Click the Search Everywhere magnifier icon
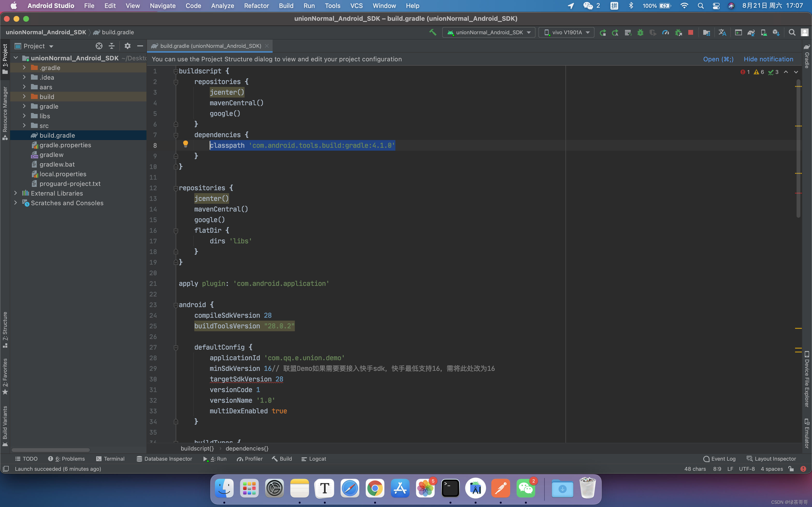This screenshot has width=812, height=507. click(792, 33)
